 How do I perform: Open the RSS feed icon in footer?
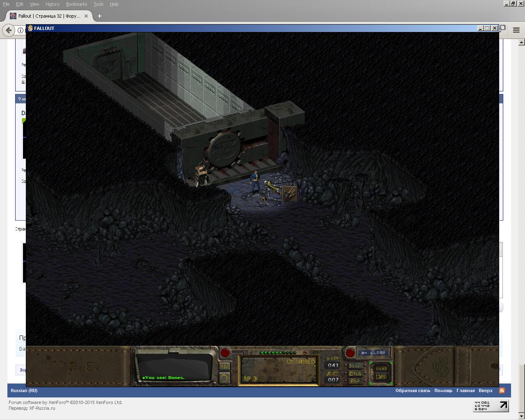coord(502,390)
